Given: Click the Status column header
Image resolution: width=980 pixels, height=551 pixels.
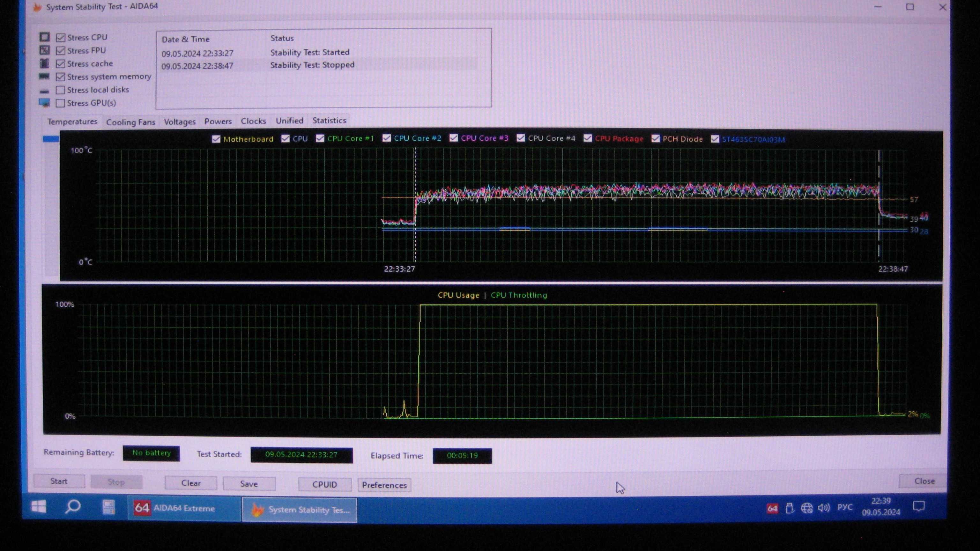Looking at the screenshot, I should (282, 38).
